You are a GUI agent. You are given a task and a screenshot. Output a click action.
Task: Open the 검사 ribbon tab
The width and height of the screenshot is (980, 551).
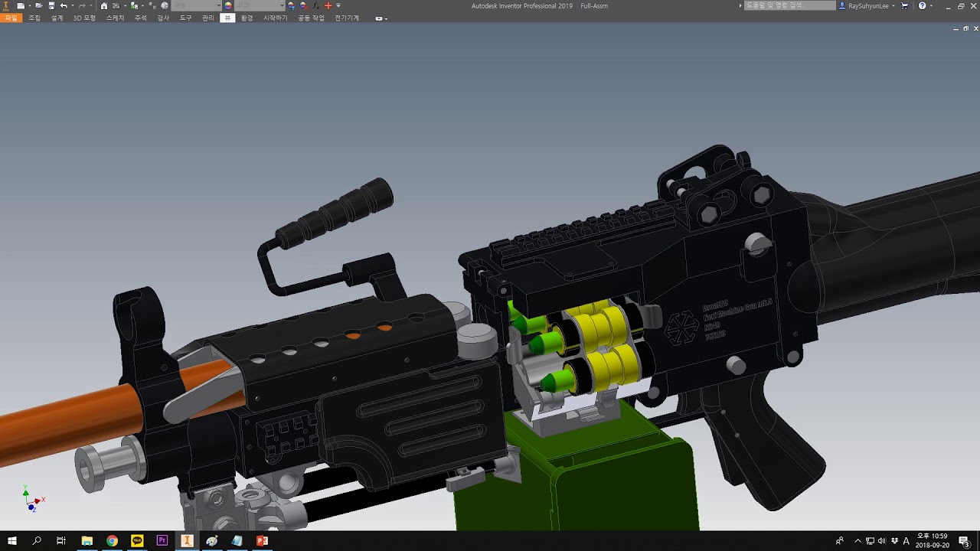(163, 18)
